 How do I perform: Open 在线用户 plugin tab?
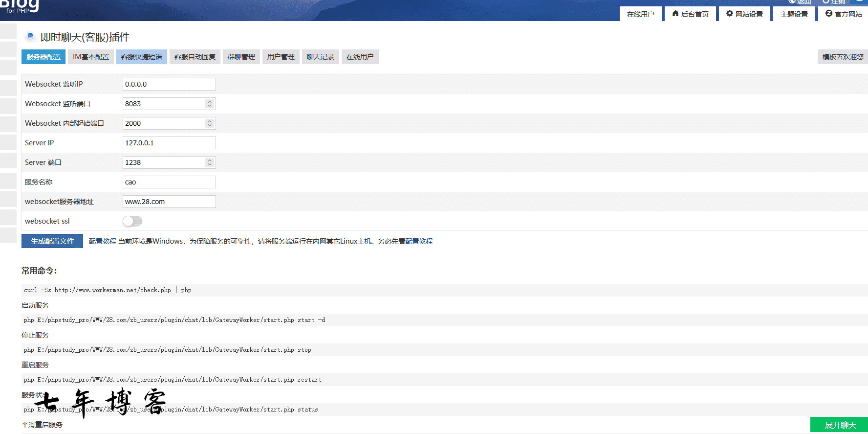[360, 57]
